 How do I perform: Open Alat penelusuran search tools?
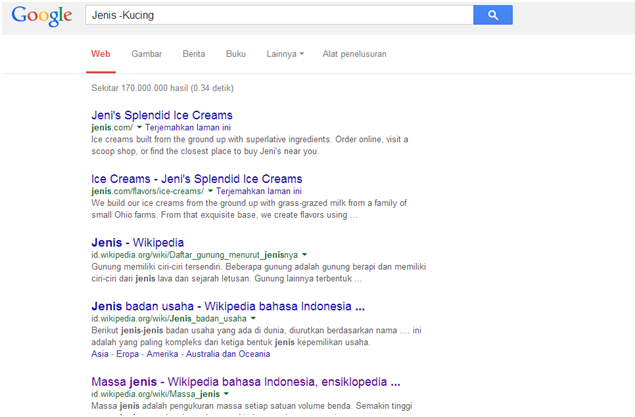click(x=354, y=54)
